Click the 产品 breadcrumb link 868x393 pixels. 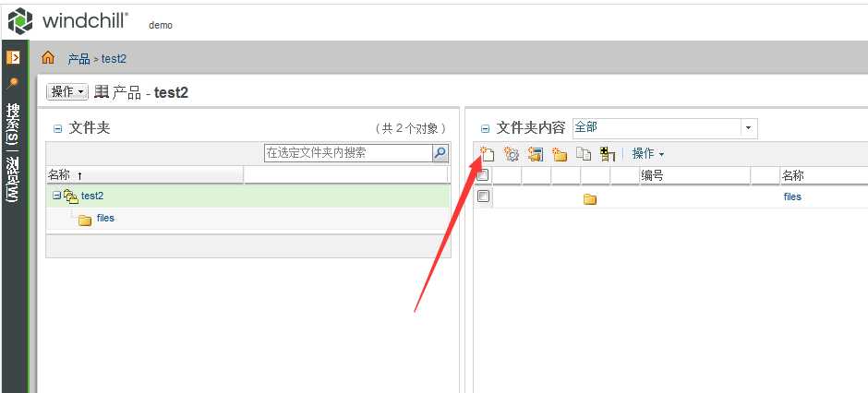pos(78,59)
